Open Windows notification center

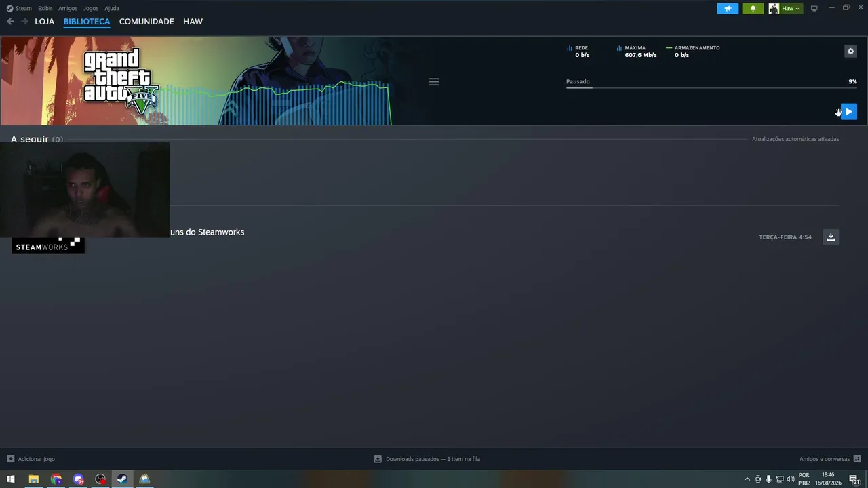(x=854, y=479)
